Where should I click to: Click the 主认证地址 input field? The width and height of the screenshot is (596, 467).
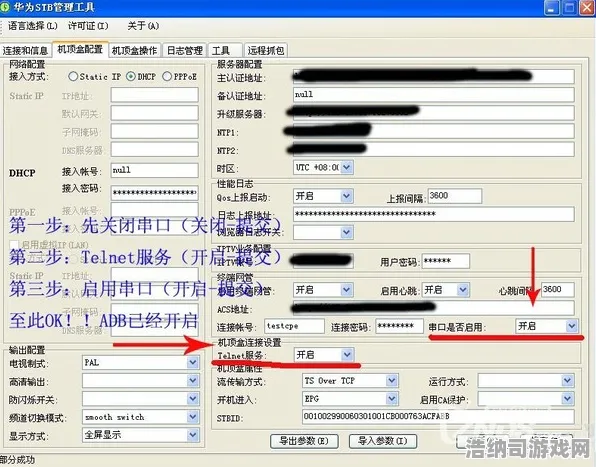[434, 76]
